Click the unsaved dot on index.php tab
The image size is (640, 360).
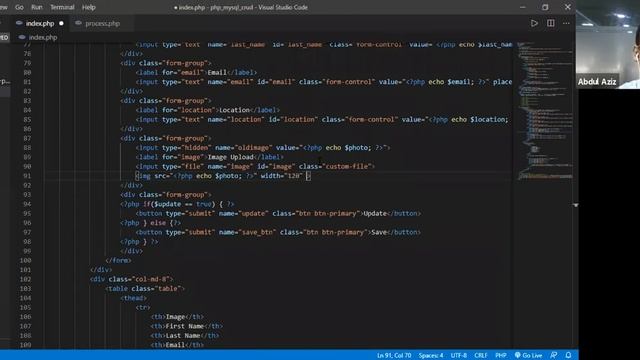[61, 23]
